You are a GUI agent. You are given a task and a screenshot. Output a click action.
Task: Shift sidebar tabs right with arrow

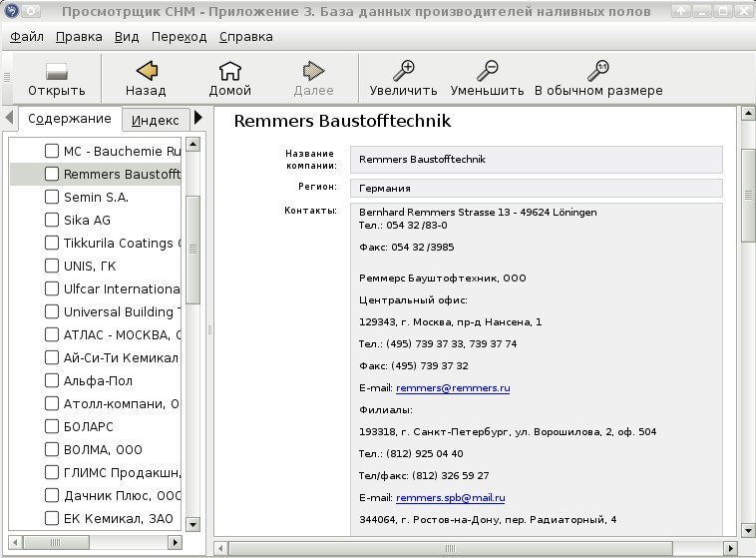[x=198, y=118]
